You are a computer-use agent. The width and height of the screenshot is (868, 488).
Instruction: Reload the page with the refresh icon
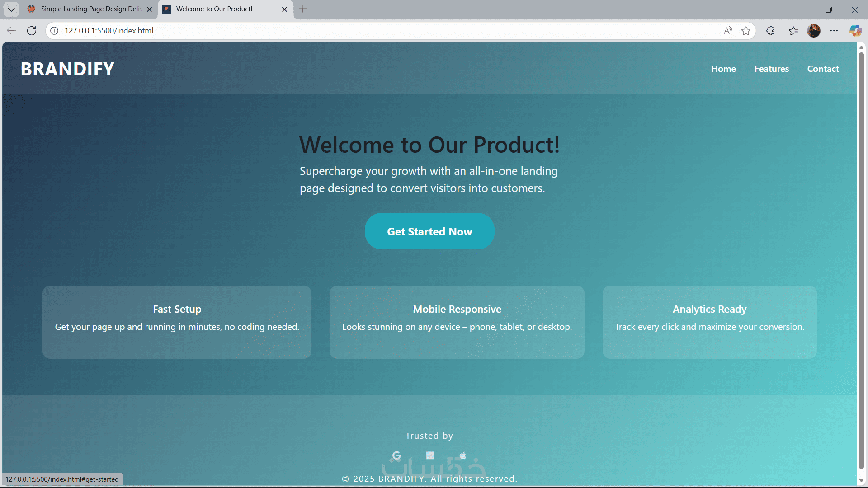point(32,31)
